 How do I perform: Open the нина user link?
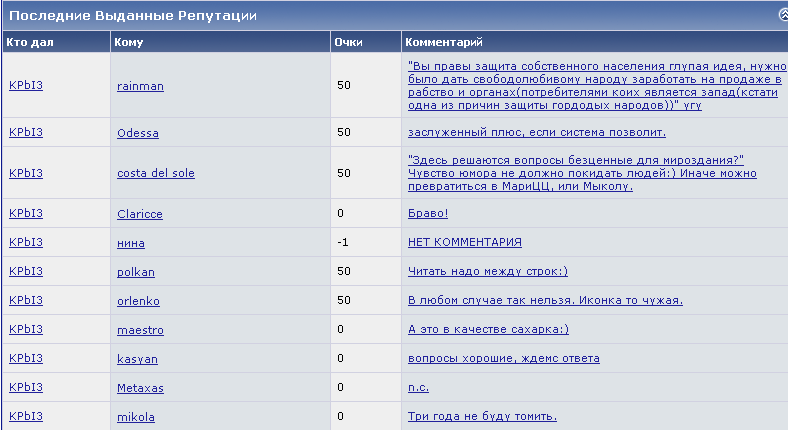coord(130,242)
